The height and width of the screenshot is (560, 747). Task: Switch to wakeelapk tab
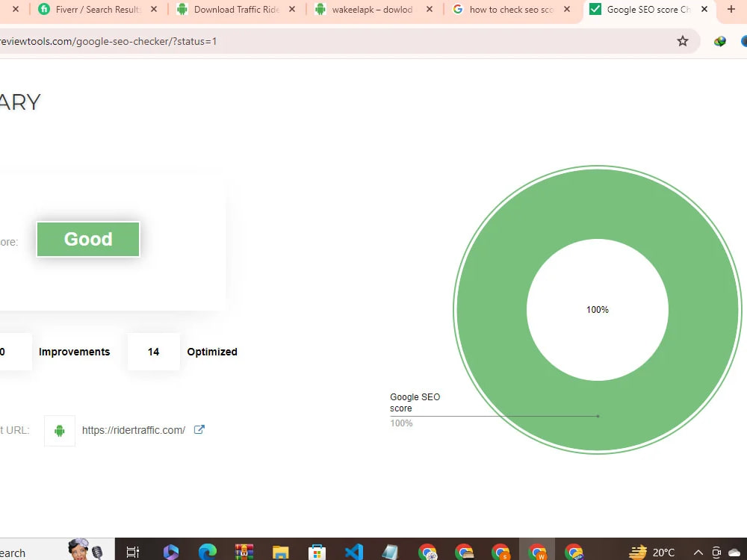372,10
